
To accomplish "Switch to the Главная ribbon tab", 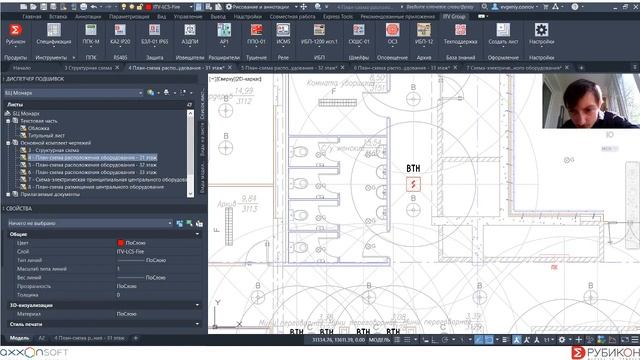I will pyautogui.click(x=32, y=17).
